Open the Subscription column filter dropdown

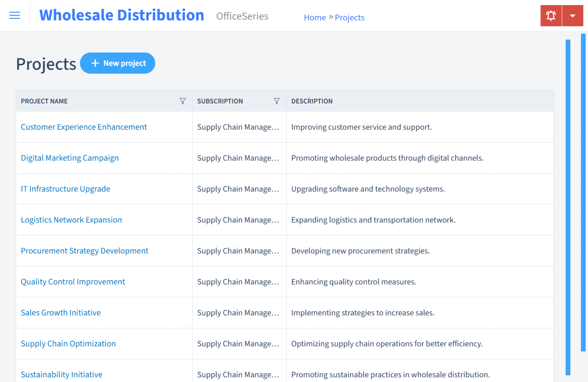click(x=277, y=101)
